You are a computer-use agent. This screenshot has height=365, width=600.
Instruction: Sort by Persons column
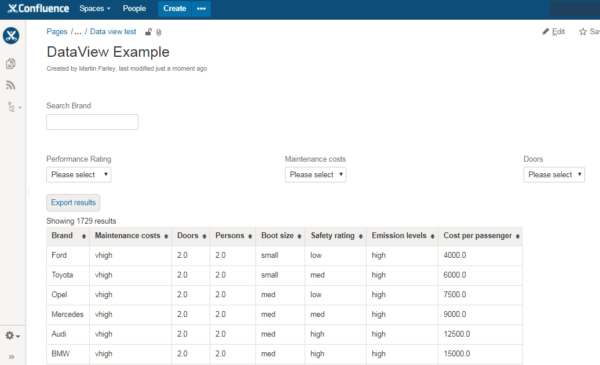[x=233, y=236]
